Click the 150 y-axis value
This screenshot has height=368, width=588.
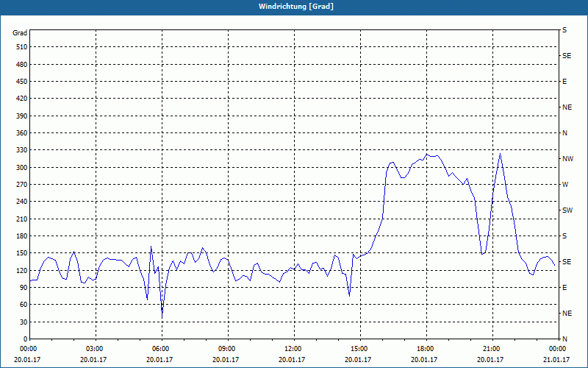pyautogui.click(x=22, y=253)
